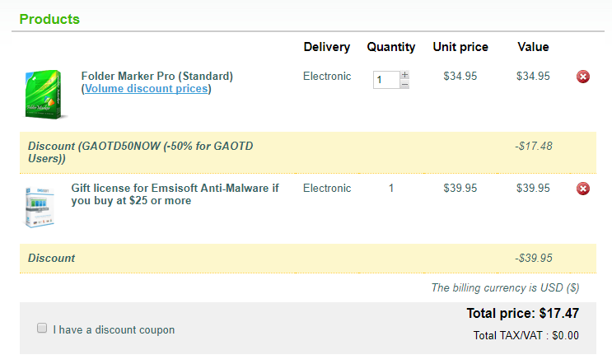Click the Emsisoft Anti-Malware box image
This screenshot has width=612, height=364.
[40, 207]
